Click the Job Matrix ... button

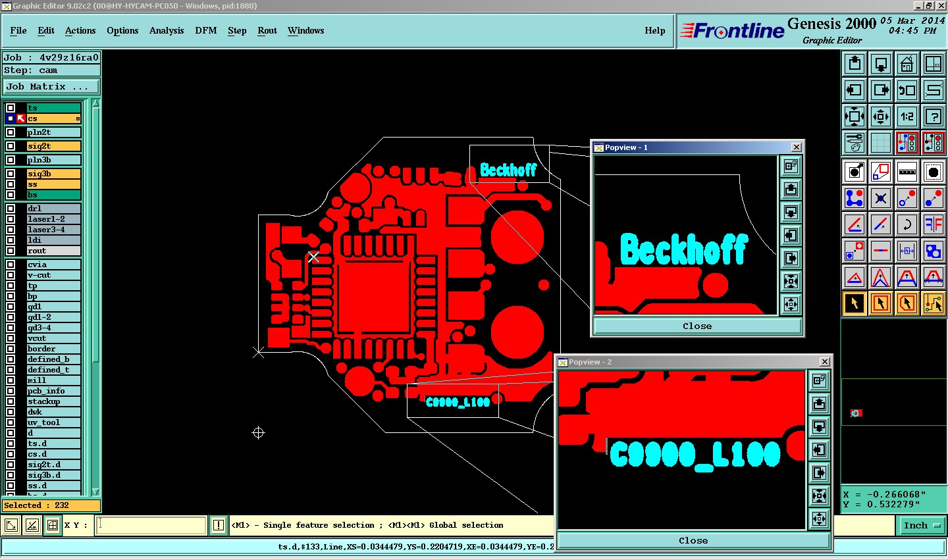(x=51, y=86)
